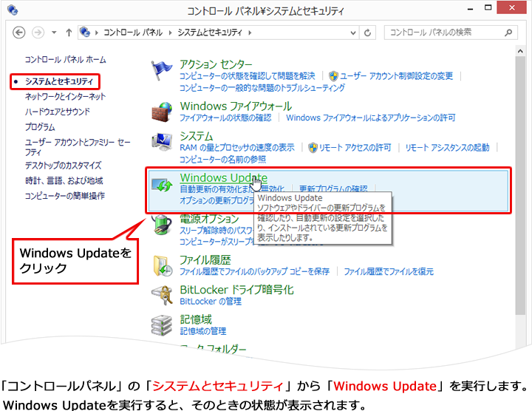Image resolution: width=532 pixels, height=411 pixels.
Task: Expand chevron after コントロール パネル breadcrumb
Action: [170, 33]
